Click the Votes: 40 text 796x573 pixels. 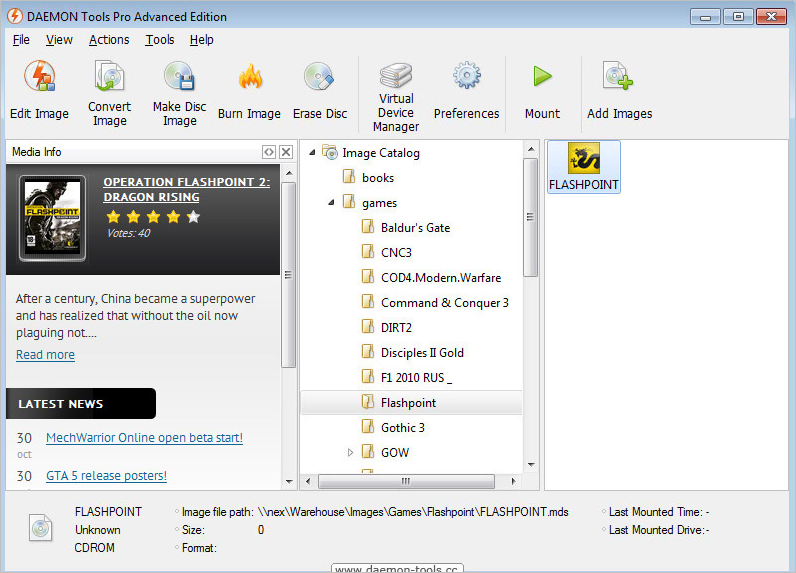pos(129,233)
